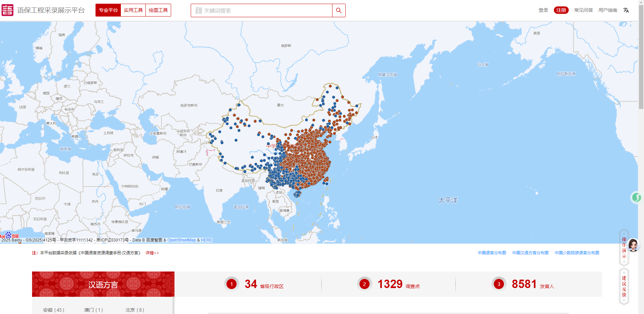The height and width of the screenshot is (314, 644).
Task: Open the 中国汉语方言分布图 link
Action: tap(530, 253)
